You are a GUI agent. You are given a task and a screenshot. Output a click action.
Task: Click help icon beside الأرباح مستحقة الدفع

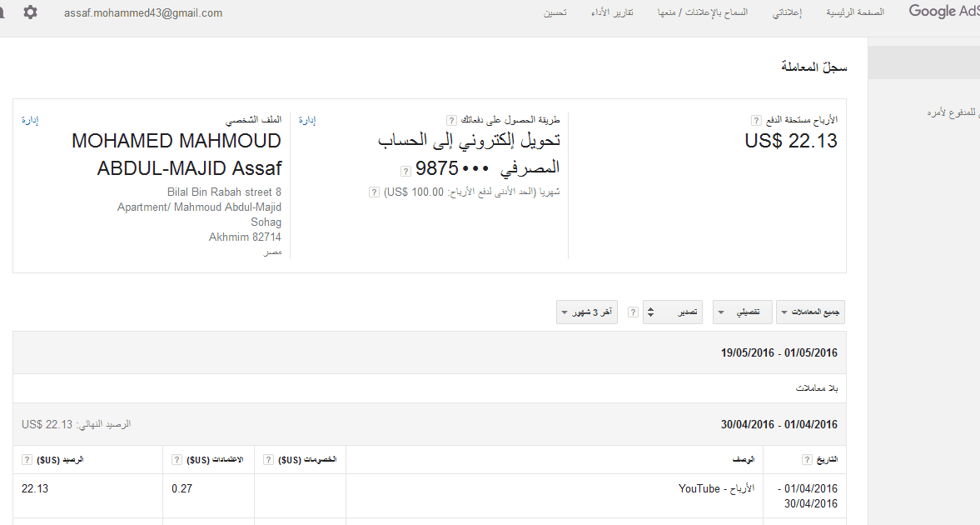point(756,120)
